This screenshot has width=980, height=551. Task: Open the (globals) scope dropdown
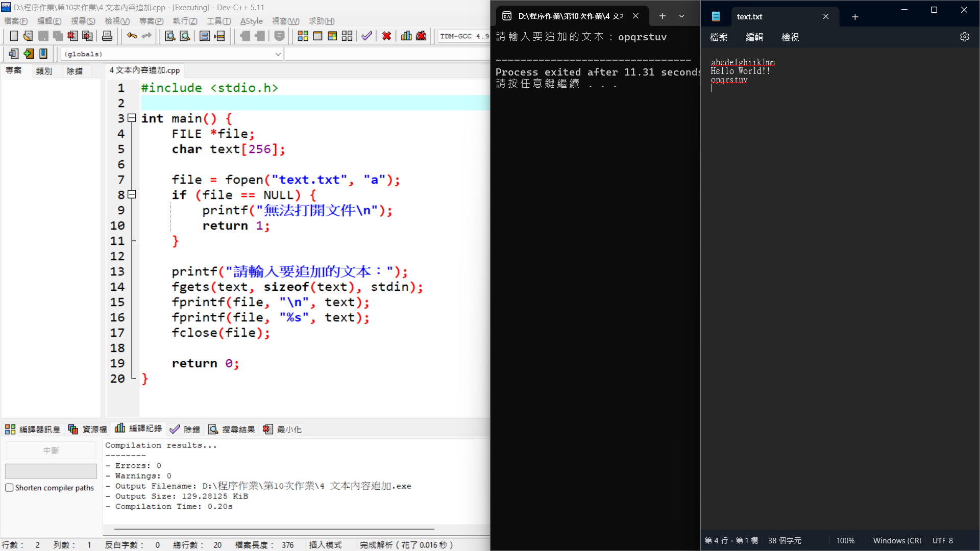[x=278, y=54]
